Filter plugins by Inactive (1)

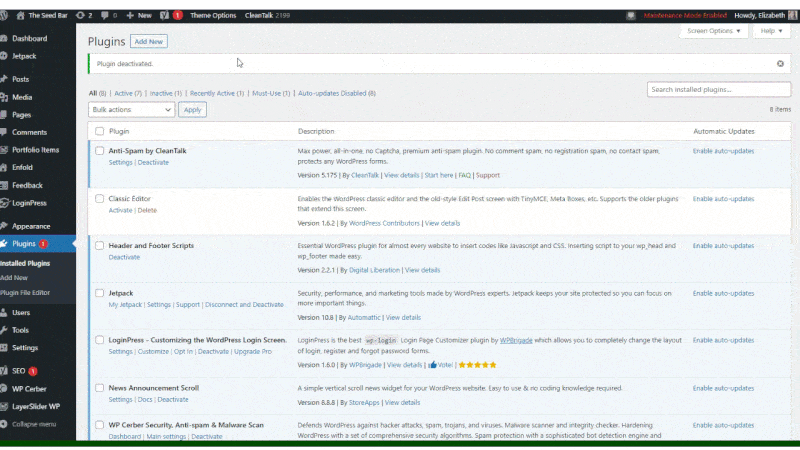pyautogui.click(x=166, y=93)
